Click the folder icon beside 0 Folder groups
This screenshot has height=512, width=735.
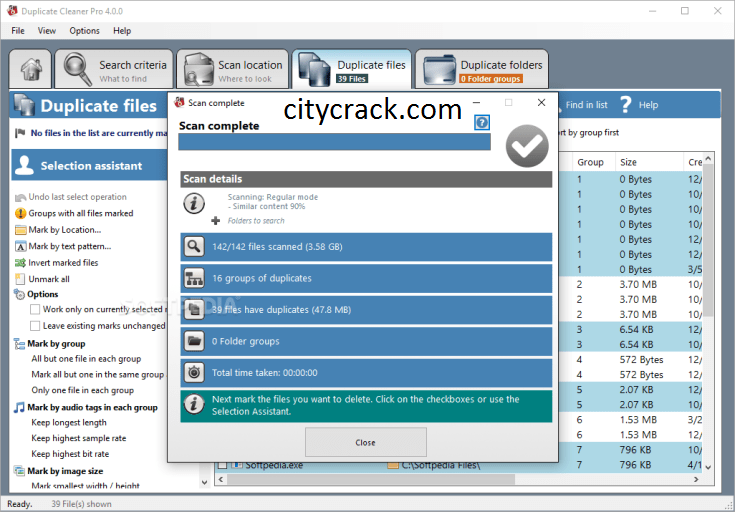click(x=194, y=341)
